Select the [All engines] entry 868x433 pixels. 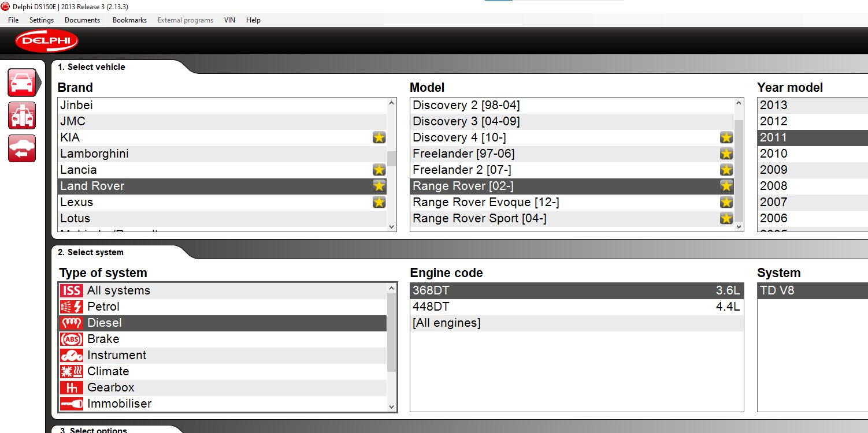click(577, 323)
